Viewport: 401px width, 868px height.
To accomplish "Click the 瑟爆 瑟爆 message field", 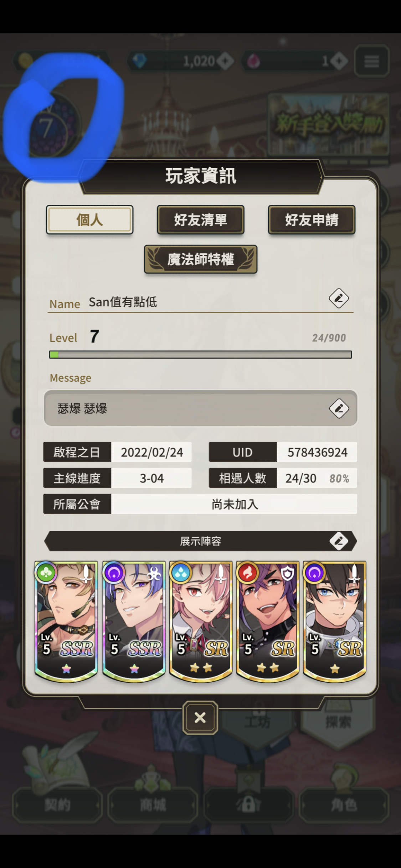I will 200,408.
